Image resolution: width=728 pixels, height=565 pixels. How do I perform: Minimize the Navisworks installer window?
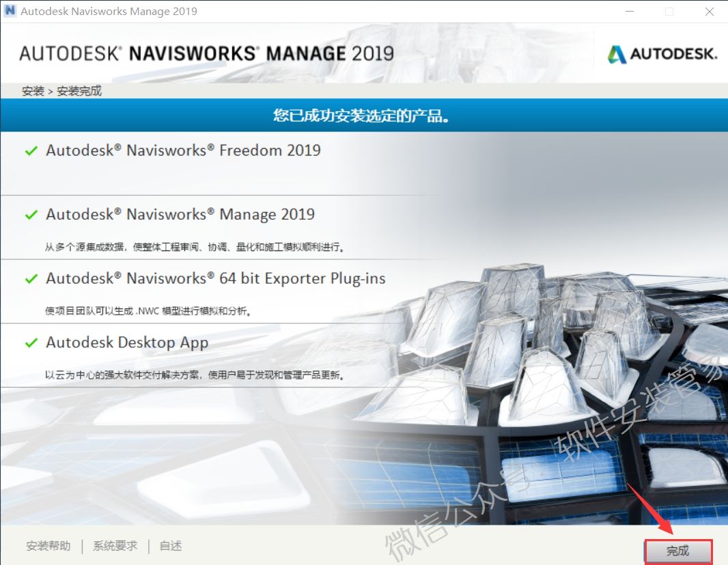628,11
